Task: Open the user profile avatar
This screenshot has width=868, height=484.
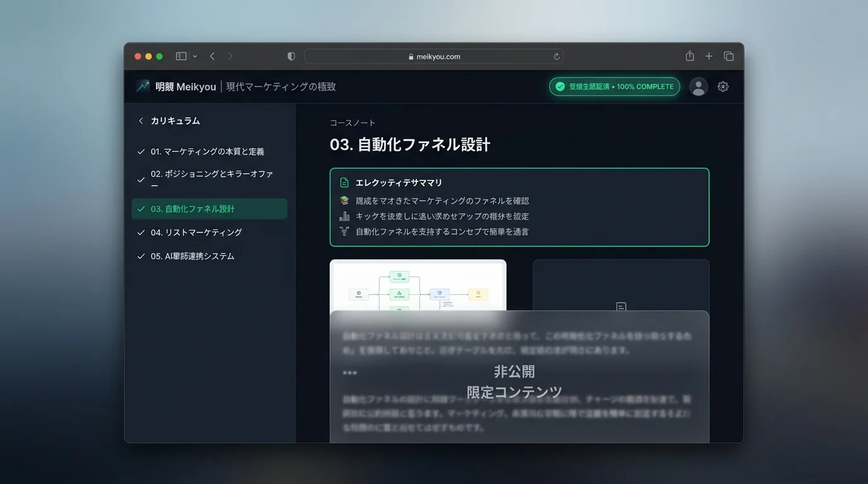Action: coord(698,87)
